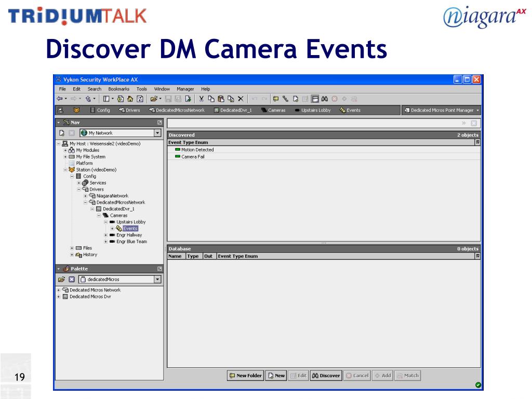Click the Copy toolbar icon
This screenshot has height=399, width=532.
[211, 99]
